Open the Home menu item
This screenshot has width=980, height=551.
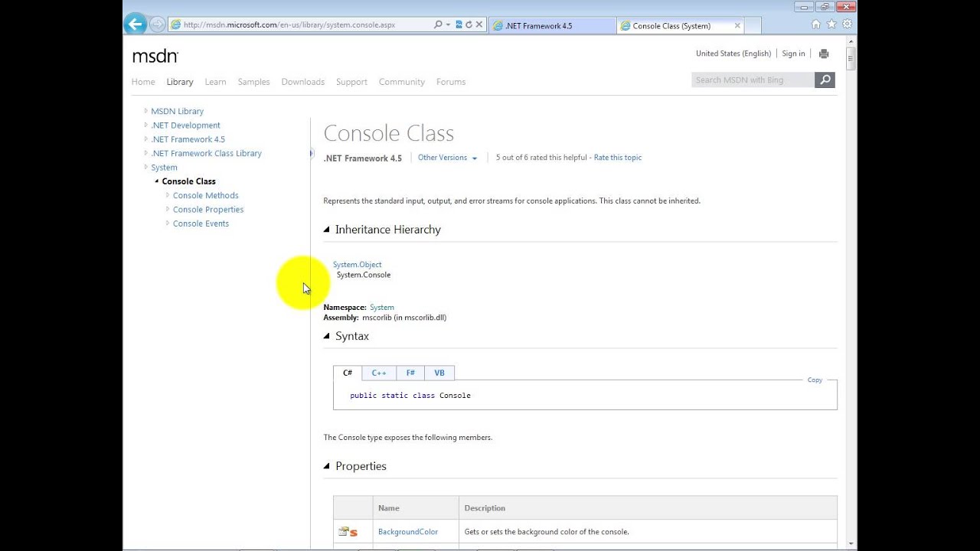[143, 82]
